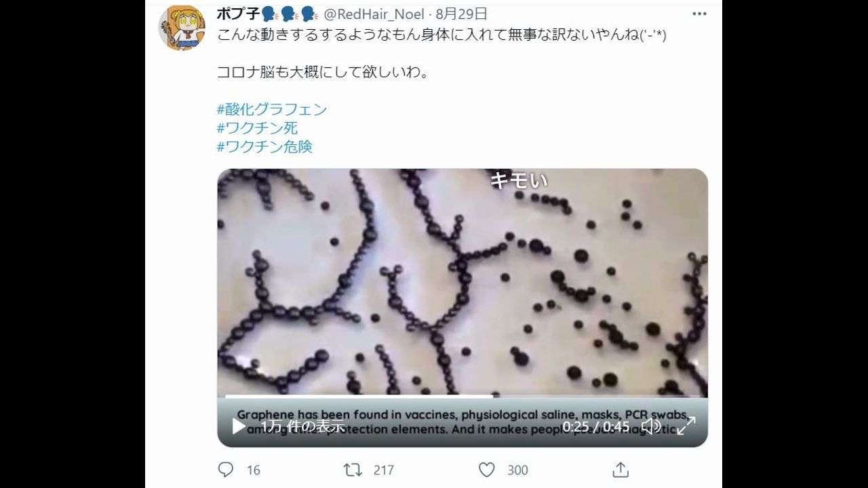Open the profile avatar picture
The image size is (868, 488).
point(182,28)
